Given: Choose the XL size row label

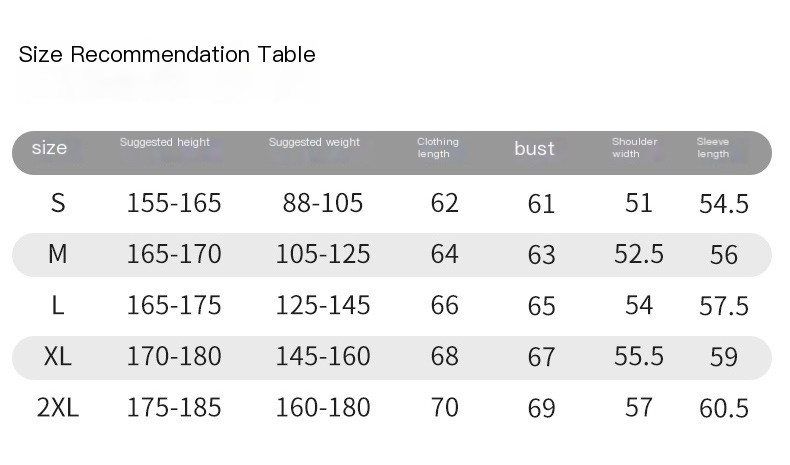Looking at the screenshot, I should [57, 356].
